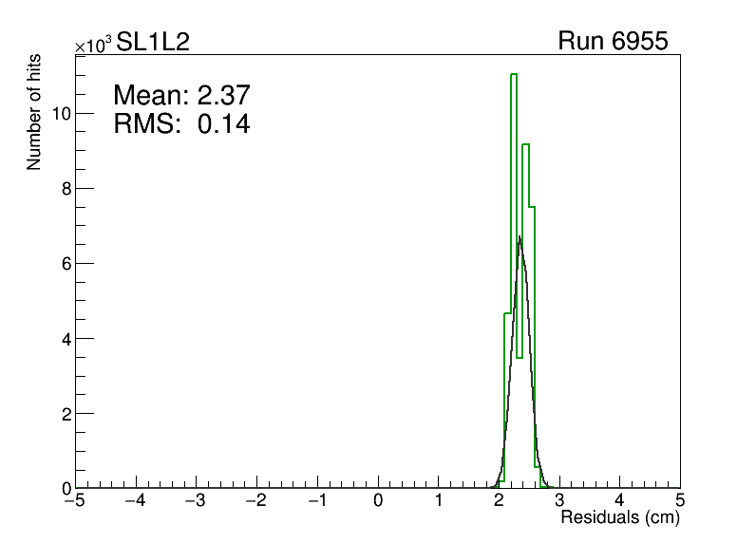The height and width of the screenshot is (543, 756).
Task: Click x-axis tick label -3
Action: point(195,500)
